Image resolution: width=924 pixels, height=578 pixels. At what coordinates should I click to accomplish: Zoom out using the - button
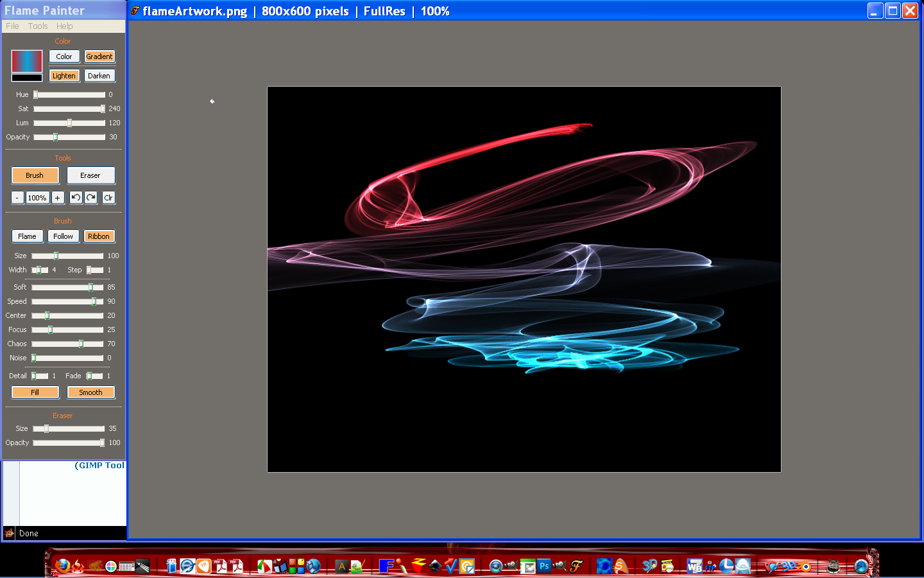(x=17, y=198)
